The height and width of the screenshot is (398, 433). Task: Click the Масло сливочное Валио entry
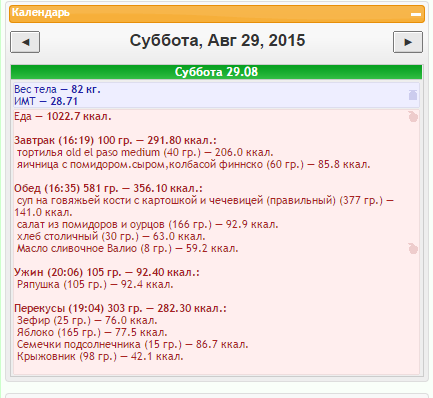coord(128,248)
